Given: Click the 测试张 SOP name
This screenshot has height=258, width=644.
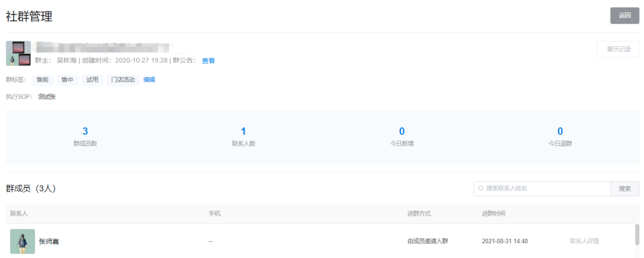Looking at the screenshot, I should tap(47, 97).
